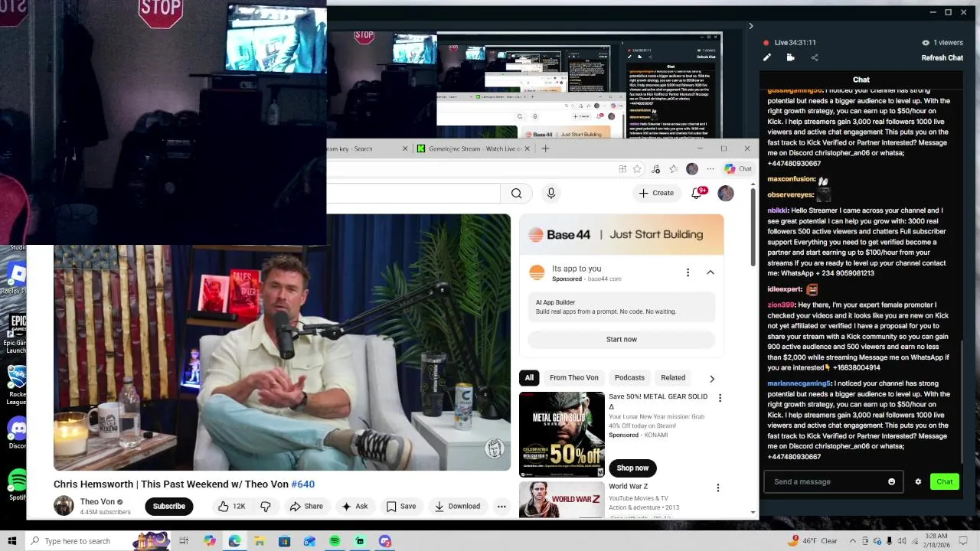This screenshot has height=551, width=980.
Task: Like the video with thumbs up
Action: [231, 506]
